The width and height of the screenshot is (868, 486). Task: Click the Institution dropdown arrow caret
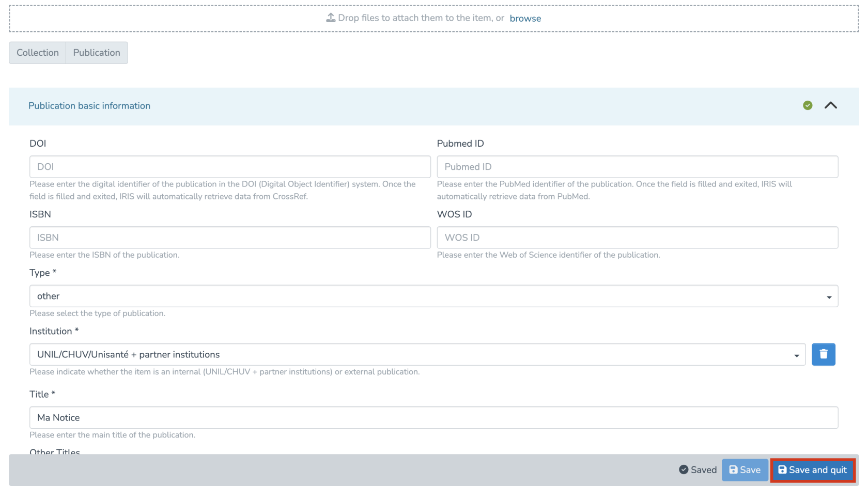click(796, 355)
